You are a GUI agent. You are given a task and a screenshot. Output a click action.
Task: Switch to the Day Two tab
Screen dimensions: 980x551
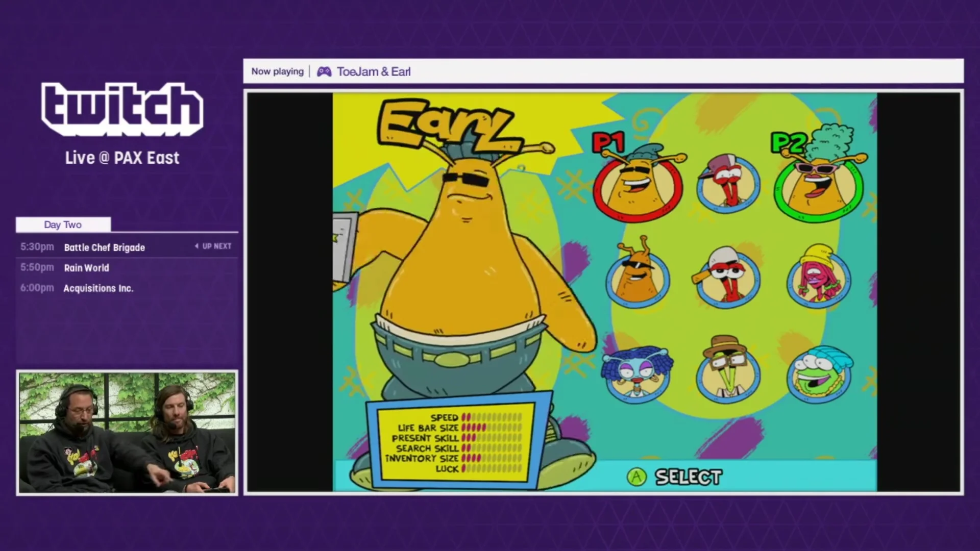(x=63, y=224)
